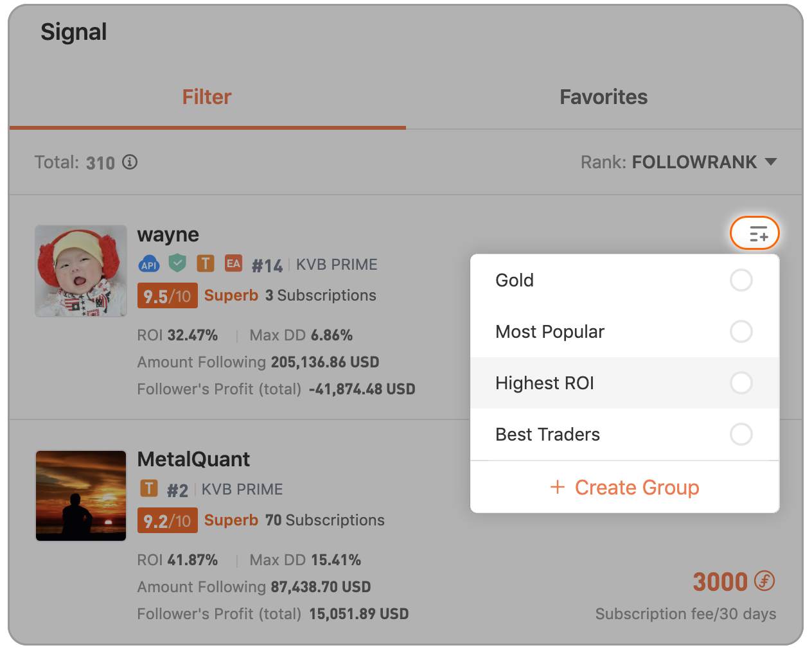Switch to the Filter tab
Viewport: 812px width, 650px height.
(x=207, y=97)
